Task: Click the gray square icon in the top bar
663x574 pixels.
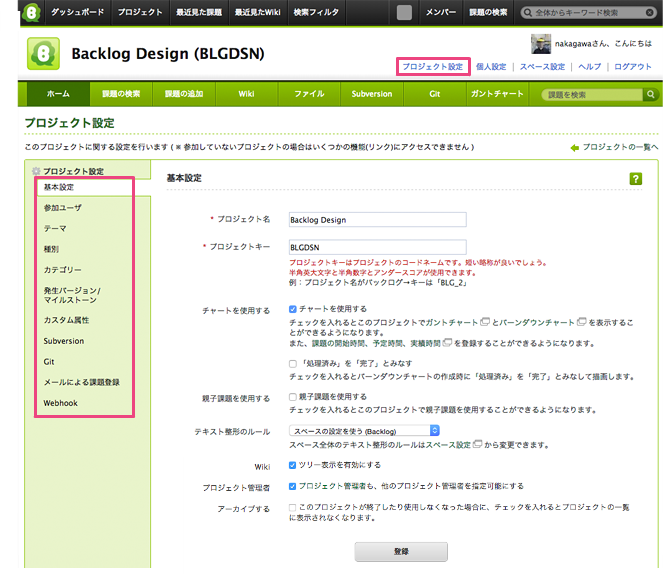Action: [404, 12]
